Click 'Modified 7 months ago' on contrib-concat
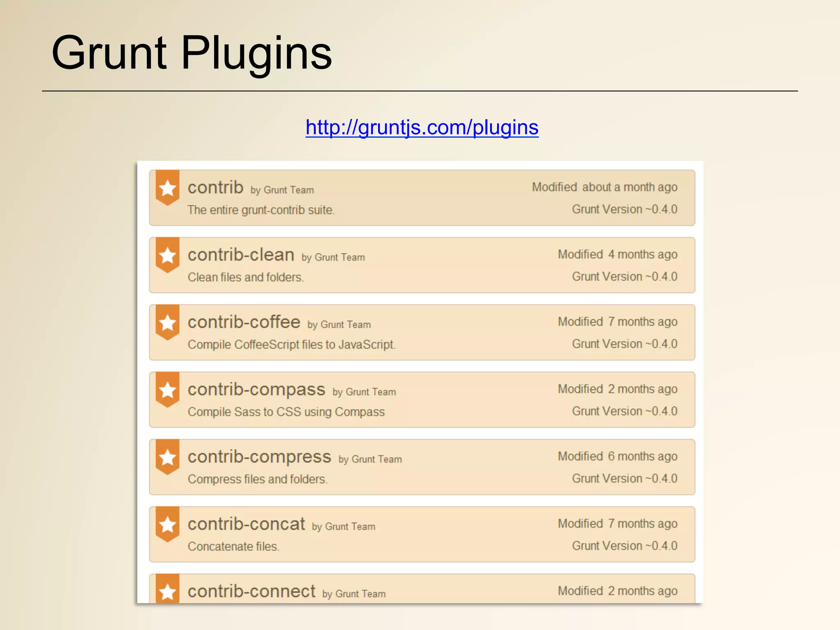The image size is (840, 630). (618, 524)
